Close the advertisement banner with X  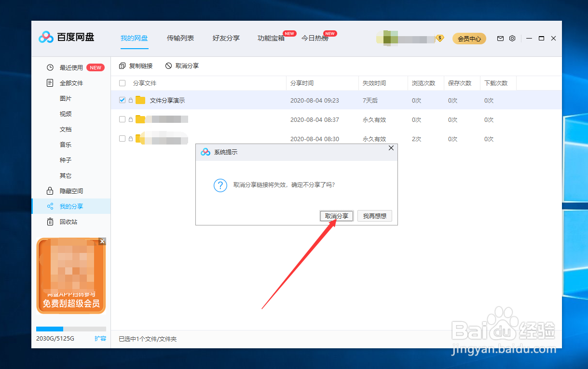tap(102, 241)
